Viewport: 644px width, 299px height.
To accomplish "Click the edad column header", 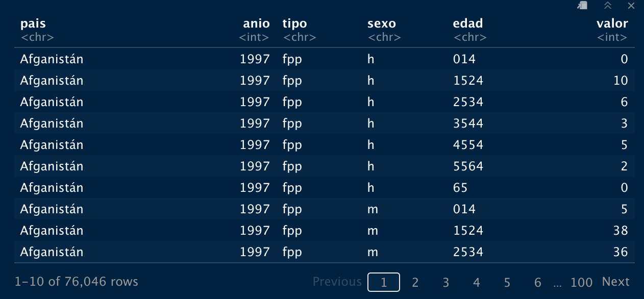I will [x=468, y=23].
